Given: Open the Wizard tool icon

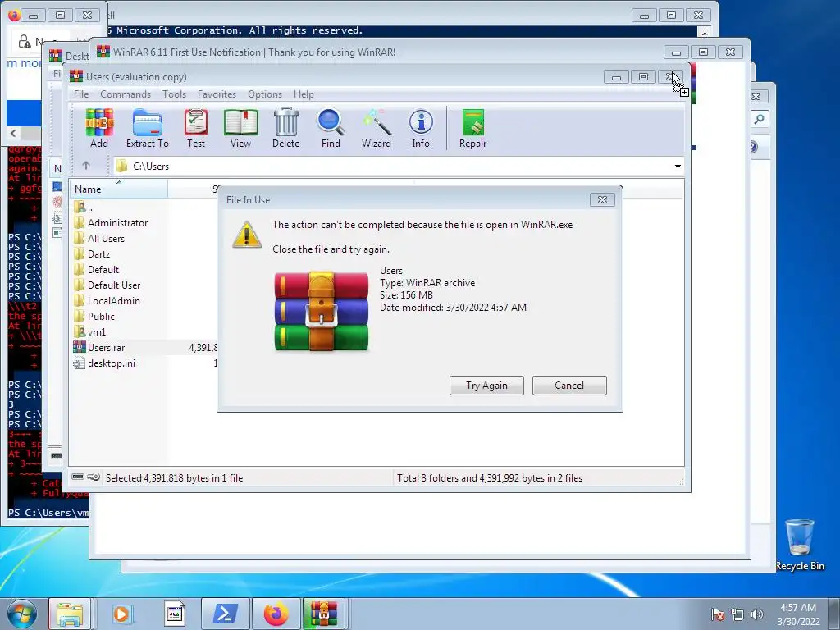Looking at the screenshot, I should point(376,129).
